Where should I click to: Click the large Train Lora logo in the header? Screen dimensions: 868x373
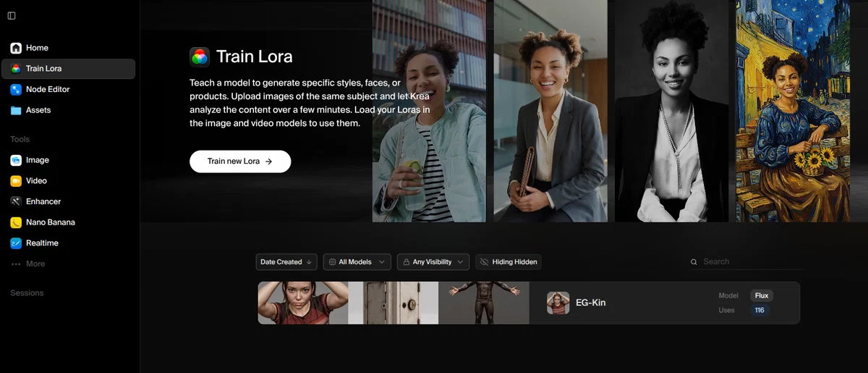(200, 56)
